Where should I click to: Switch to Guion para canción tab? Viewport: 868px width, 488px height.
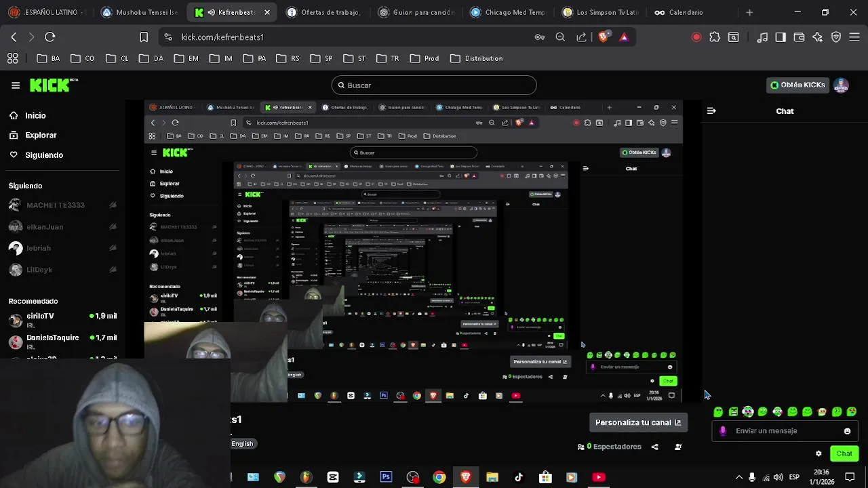(x=416, y=12)
